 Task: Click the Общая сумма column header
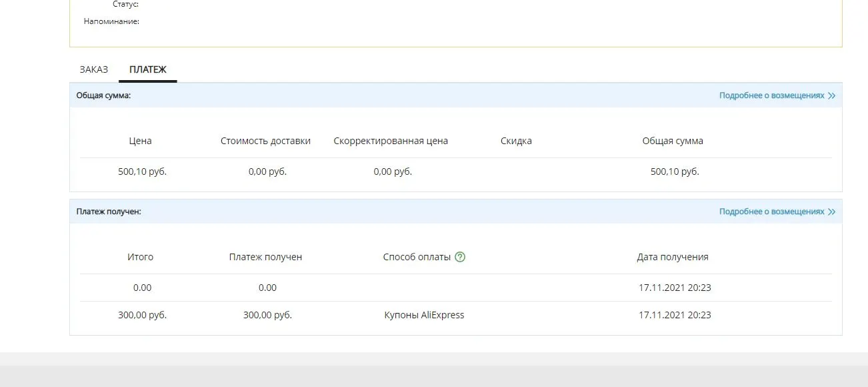pos(673,141)
